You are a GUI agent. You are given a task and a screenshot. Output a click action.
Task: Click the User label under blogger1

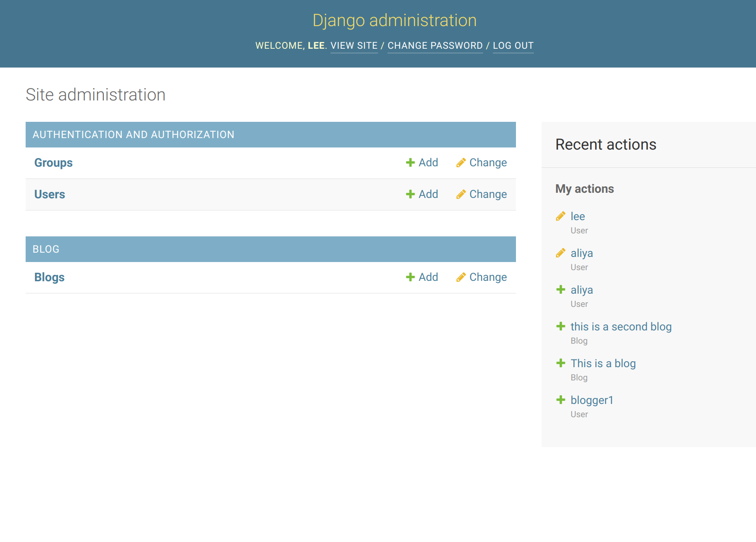(579, 414)
